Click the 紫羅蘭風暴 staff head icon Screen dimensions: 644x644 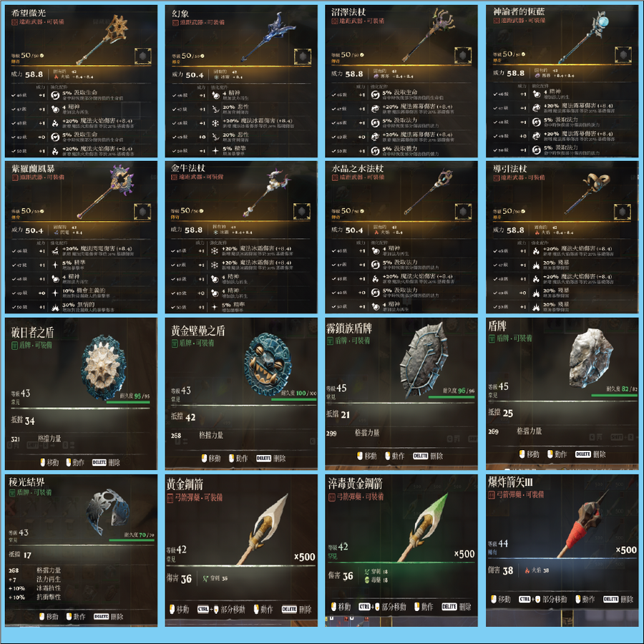[122, 178]
